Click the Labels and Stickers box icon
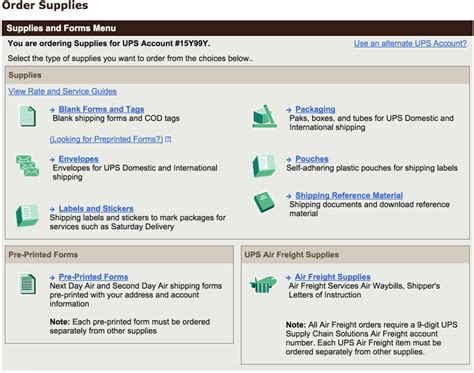This screenshot has width=474, height=373. (27, 215)
